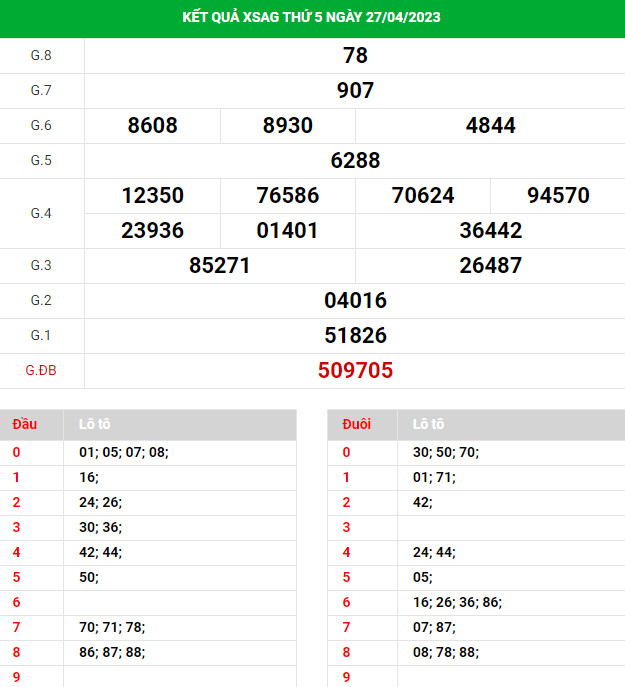
Task: Click the G.2 number 04016
Action: [355, 301]
